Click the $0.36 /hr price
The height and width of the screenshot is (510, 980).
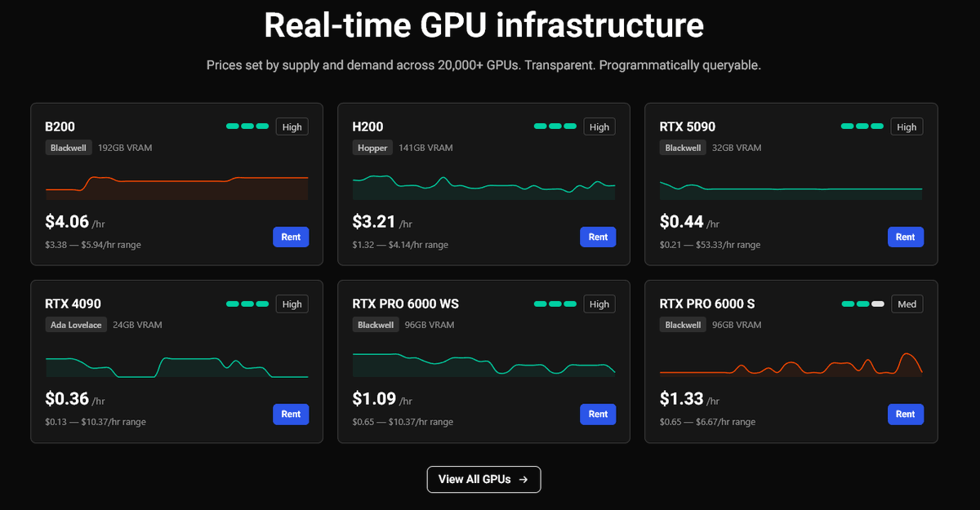click(x=75, y=399)
